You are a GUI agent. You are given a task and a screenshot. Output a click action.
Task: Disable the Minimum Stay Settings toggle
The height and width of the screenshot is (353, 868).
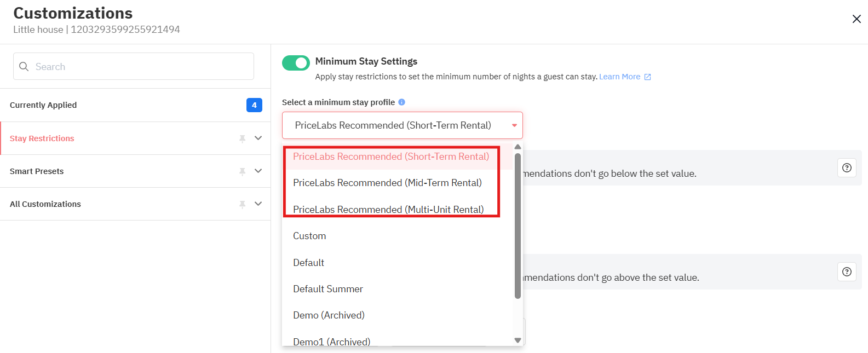[x=296, y=63]
